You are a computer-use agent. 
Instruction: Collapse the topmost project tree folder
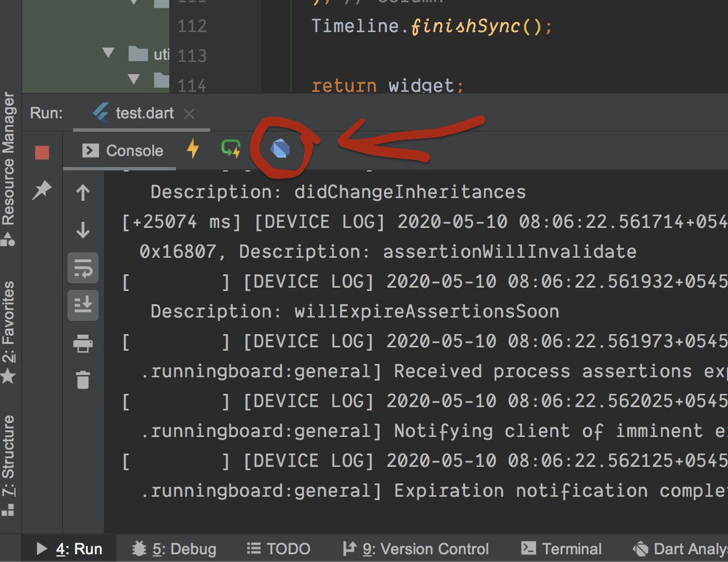coord(133,1)
